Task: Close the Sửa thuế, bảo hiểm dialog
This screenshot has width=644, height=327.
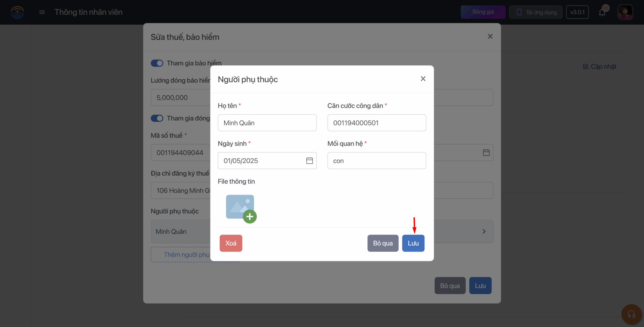Action: point(490,37)
